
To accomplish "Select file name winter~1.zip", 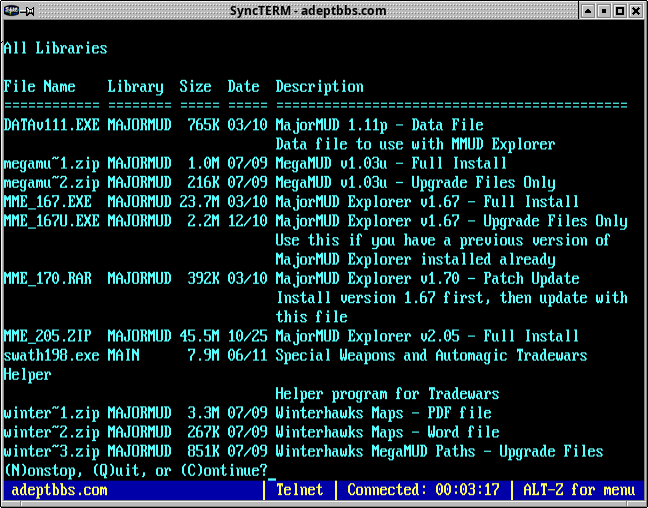I will [52, 413].
